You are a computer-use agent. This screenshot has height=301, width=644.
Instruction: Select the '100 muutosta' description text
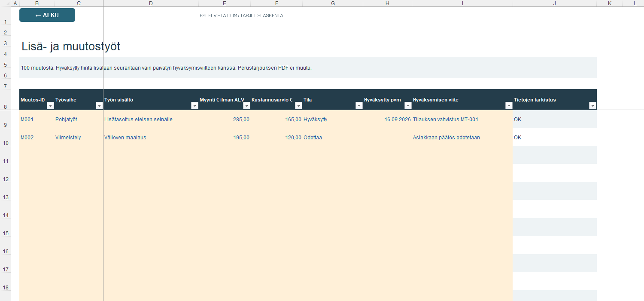click(x=166, y=68)
